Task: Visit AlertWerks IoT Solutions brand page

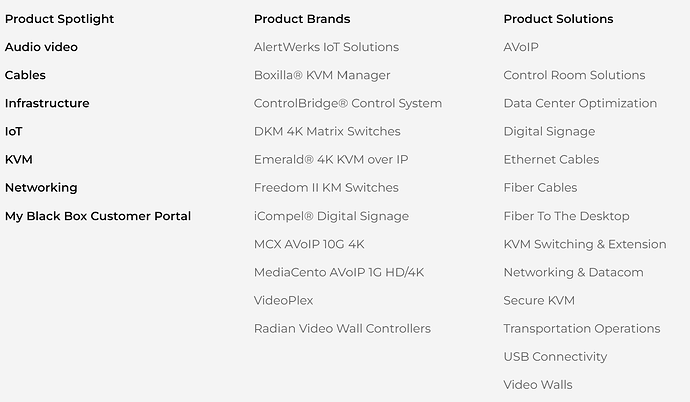Action: [x=326, y=47]
